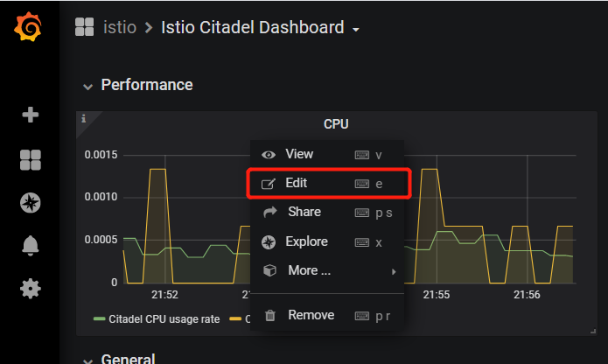Choose Explore from the panel menu
The image size is (608, 364).
(307, 241)
